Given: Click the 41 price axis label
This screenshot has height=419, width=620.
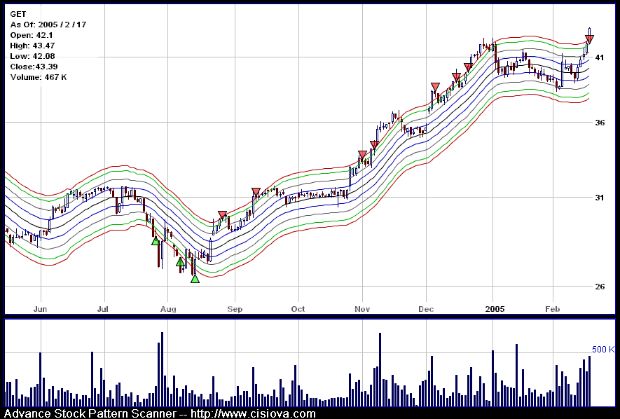Looking at the screenshot, I should pos(599,58).
